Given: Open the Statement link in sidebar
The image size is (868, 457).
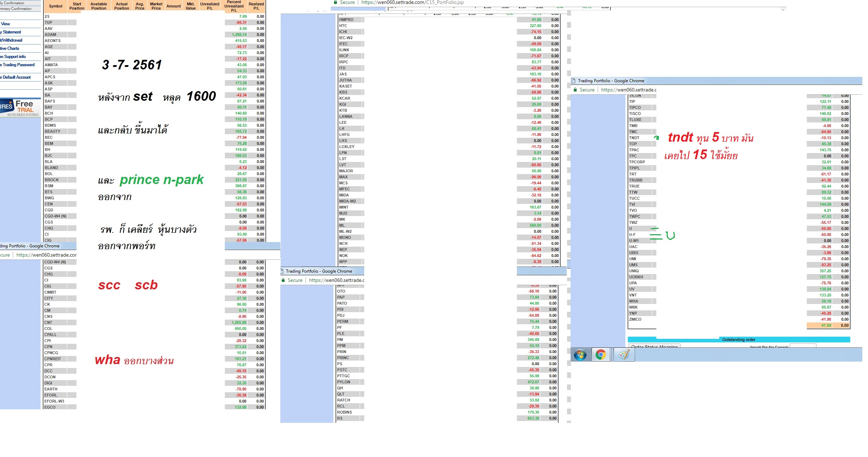Looking at the screenshot, I should (x=11, y=32).
